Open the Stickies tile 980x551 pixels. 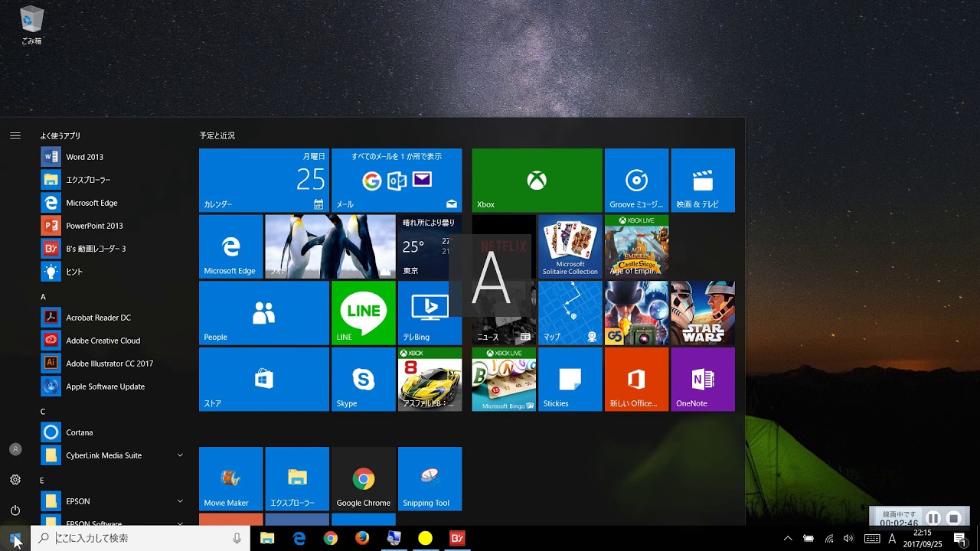point(570,380)
